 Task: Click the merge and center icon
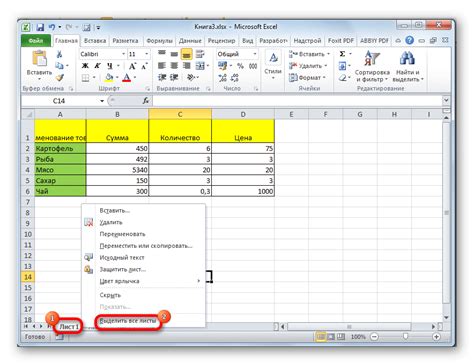tap(200, 66)
